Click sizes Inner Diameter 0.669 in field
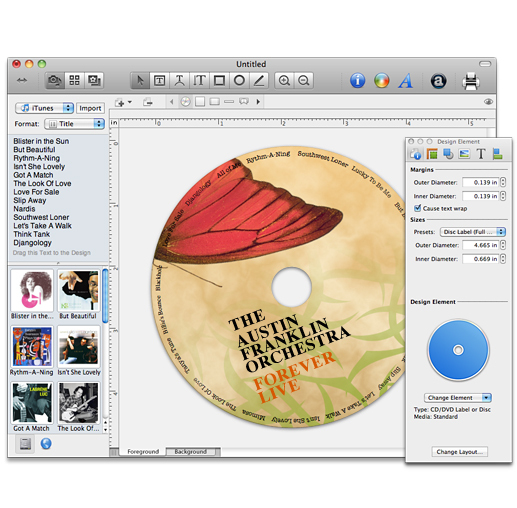Viewport: 517px width, 508px height. [481, 259]
